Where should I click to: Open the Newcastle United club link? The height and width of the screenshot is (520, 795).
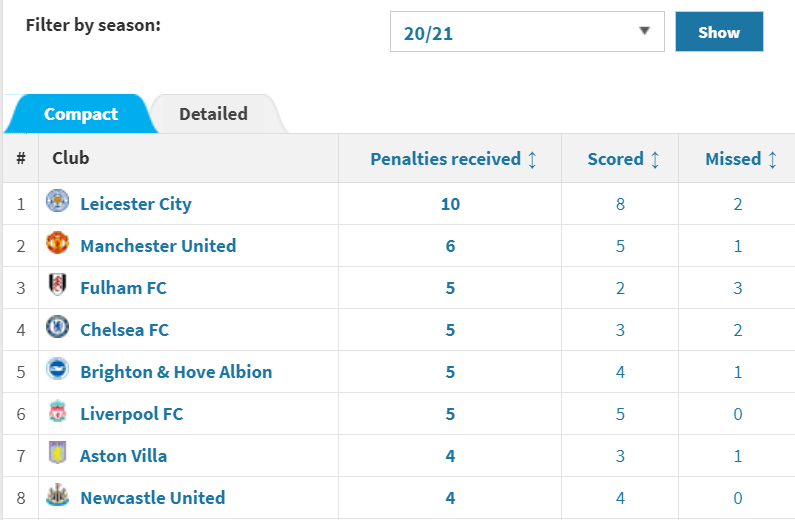coord(152,498)
